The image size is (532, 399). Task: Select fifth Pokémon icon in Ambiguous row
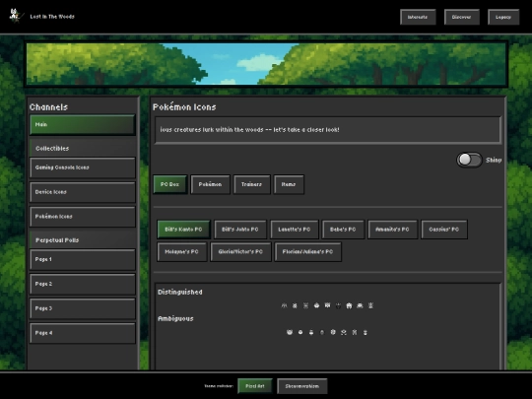point(333,332)
